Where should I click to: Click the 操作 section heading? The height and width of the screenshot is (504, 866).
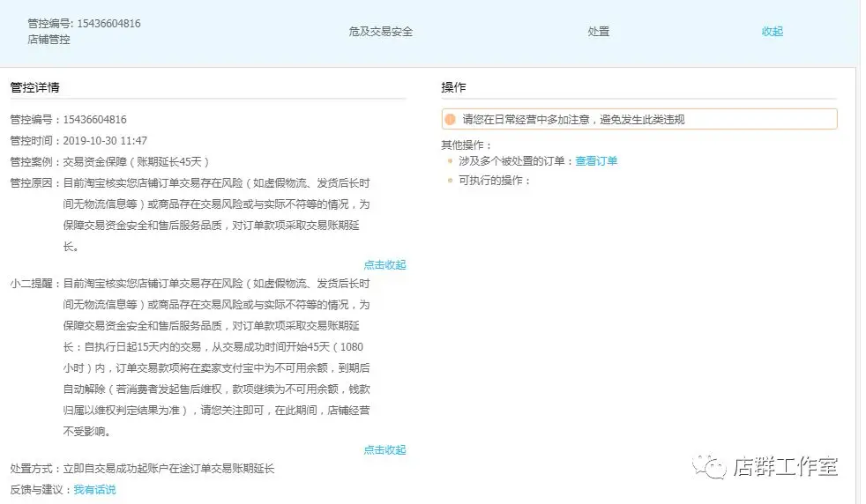[453, 87]
